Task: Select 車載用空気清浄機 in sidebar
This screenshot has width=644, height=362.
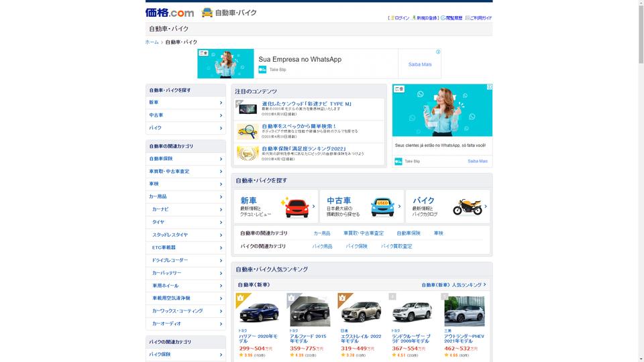Action: click(186, 298)
